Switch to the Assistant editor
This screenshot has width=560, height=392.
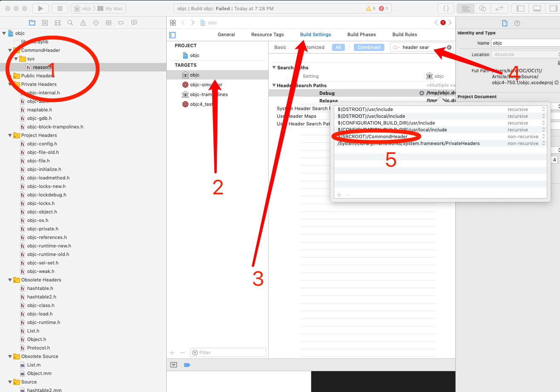(483, 9)
